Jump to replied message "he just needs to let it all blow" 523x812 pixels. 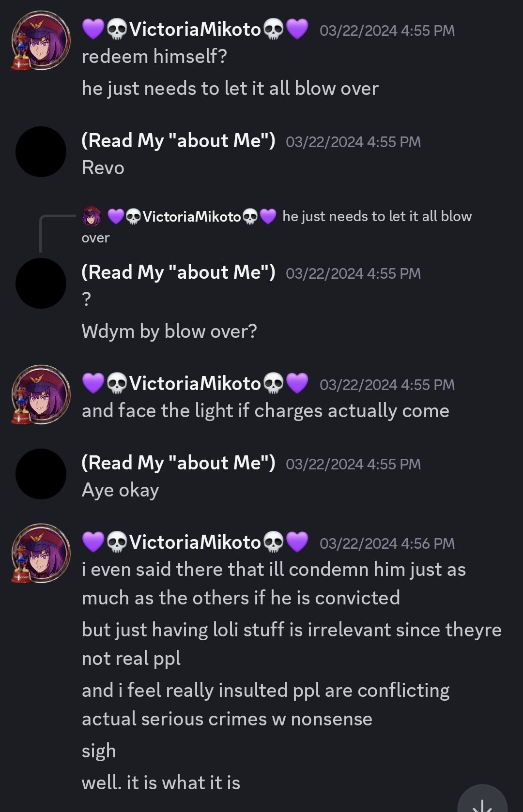click(377, 216)
